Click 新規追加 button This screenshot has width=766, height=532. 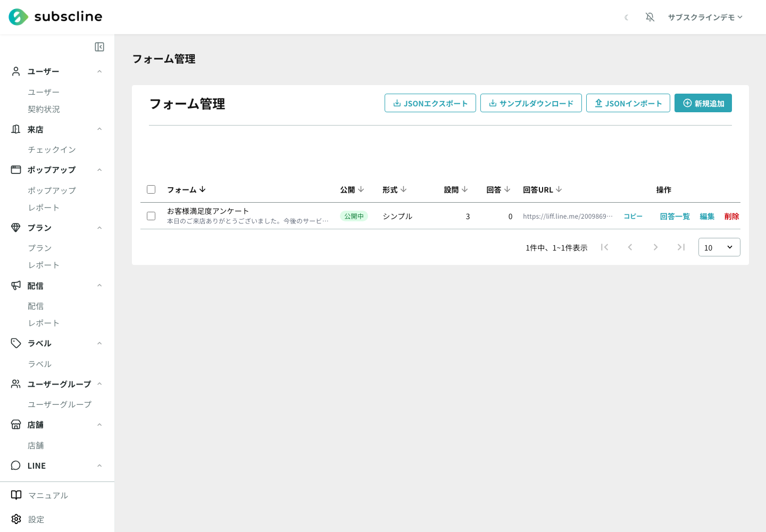pos(703,103)
